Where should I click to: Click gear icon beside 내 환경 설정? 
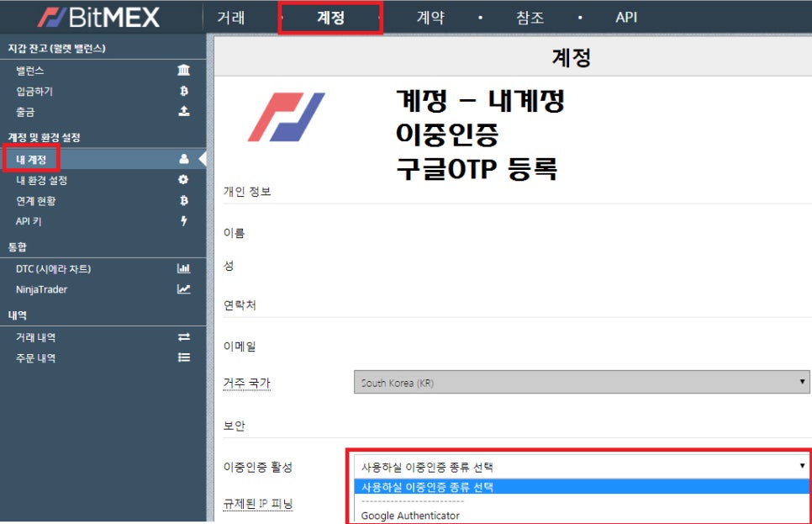point(183,179)
